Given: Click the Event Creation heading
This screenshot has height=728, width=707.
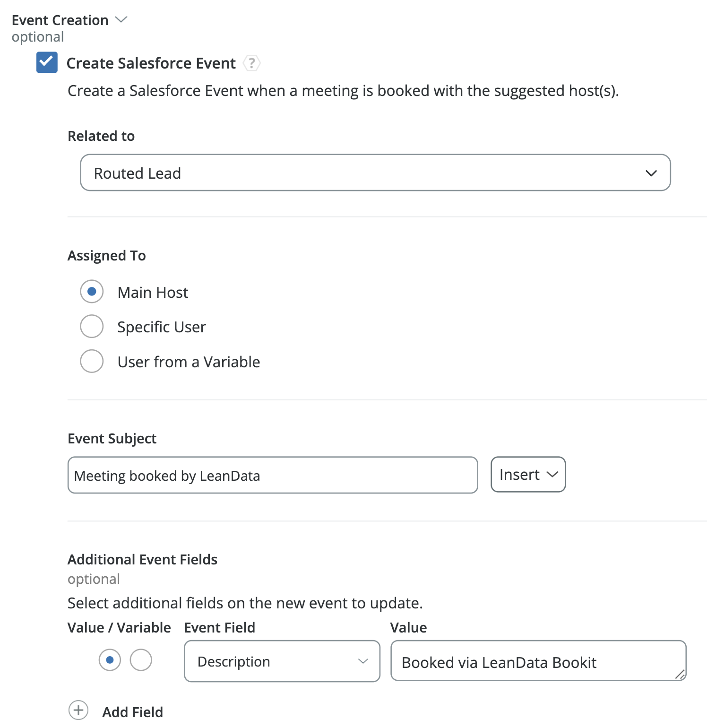Looking at the screenshot, I should tap(60, 20).
